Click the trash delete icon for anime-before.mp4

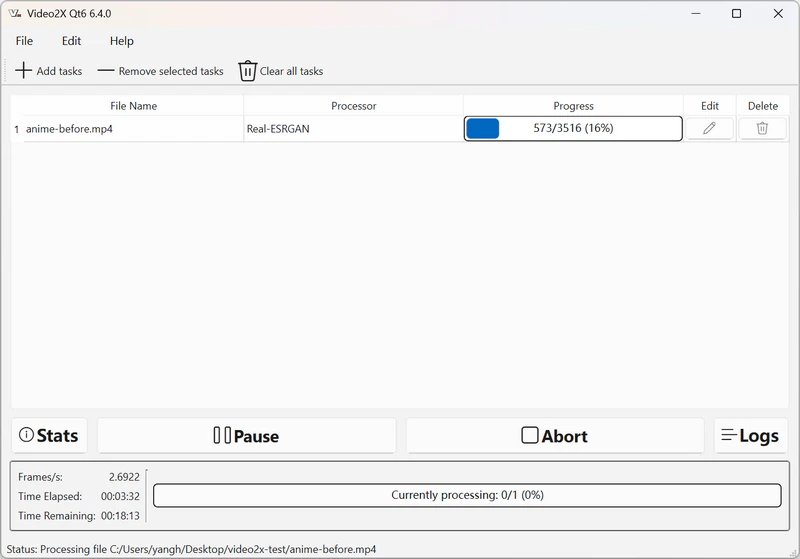coord(762,128)
